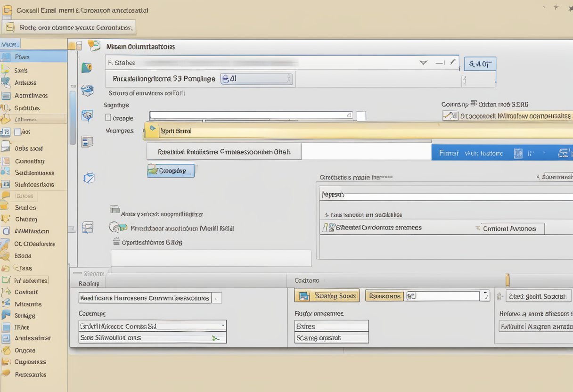Click the shield icon beside the Sɨoħee field
Viewport: 573px width, 392px height.
coord(86,68)
